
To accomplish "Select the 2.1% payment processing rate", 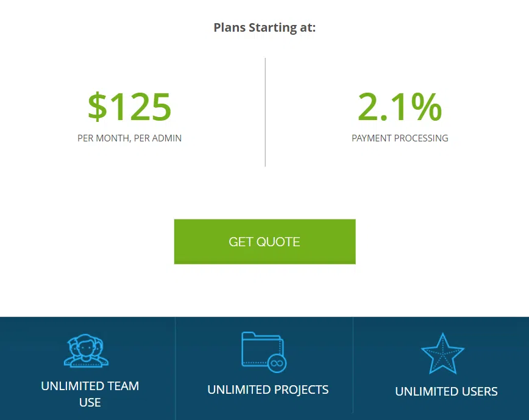I will (x=400, y=107).
